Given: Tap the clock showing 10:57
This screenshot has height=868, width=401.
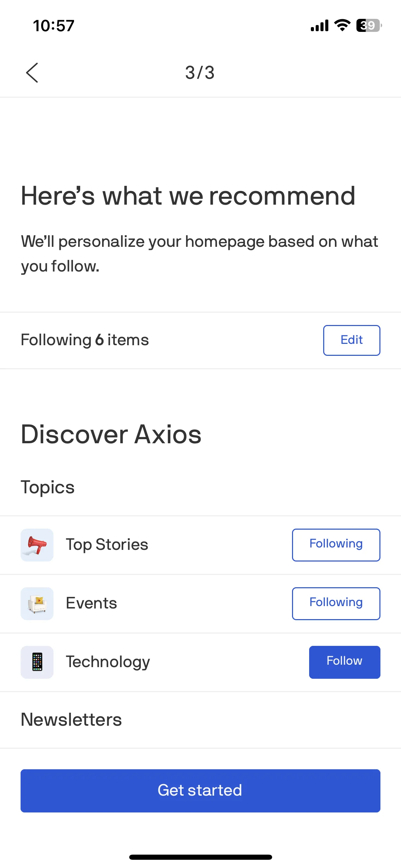Looking at the screenshot, I should 53,26.
